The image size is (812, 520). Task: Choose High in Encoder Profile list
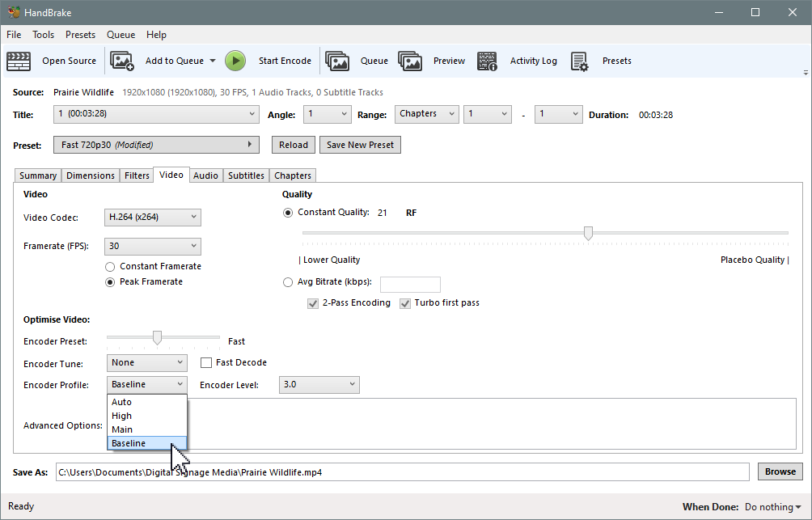[x=147, y=416]
